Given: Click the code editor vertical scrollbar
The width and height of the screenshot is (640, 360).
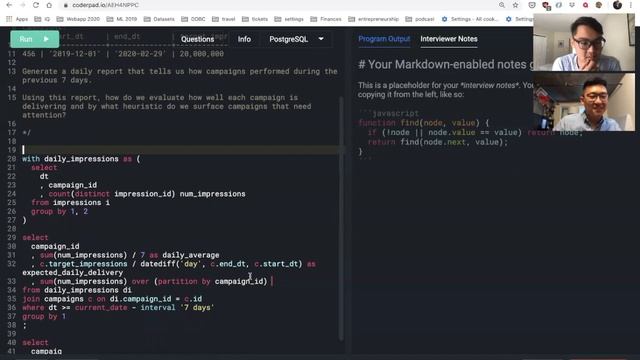Looking at the screenshot, I should 341,218.
